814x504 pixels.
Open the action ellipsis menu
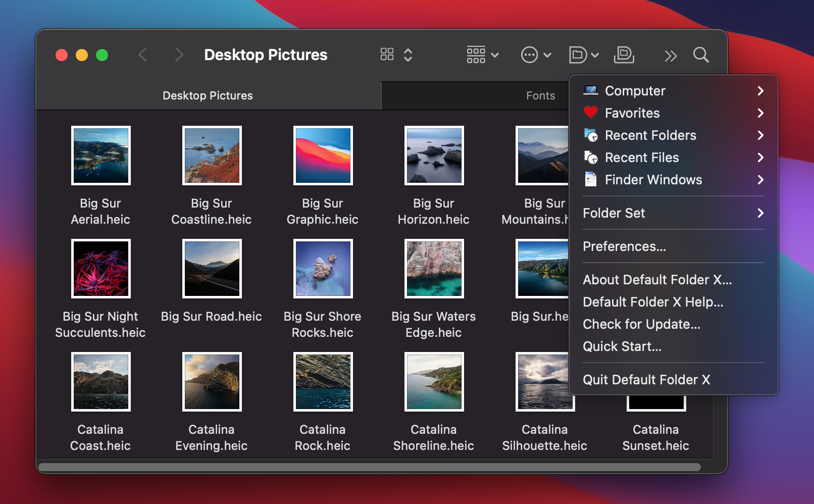point(536,55)
